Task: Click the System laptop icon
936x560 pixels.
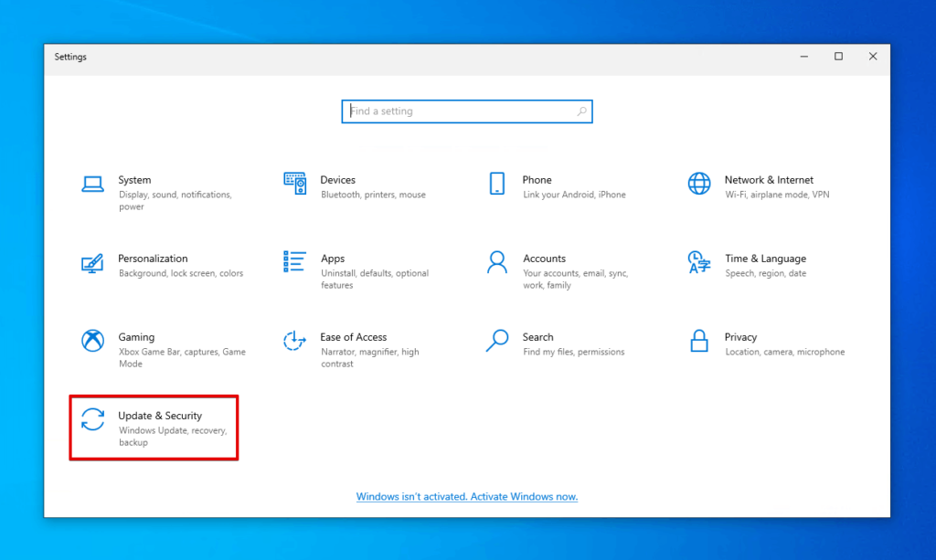Action: (92, 184)
